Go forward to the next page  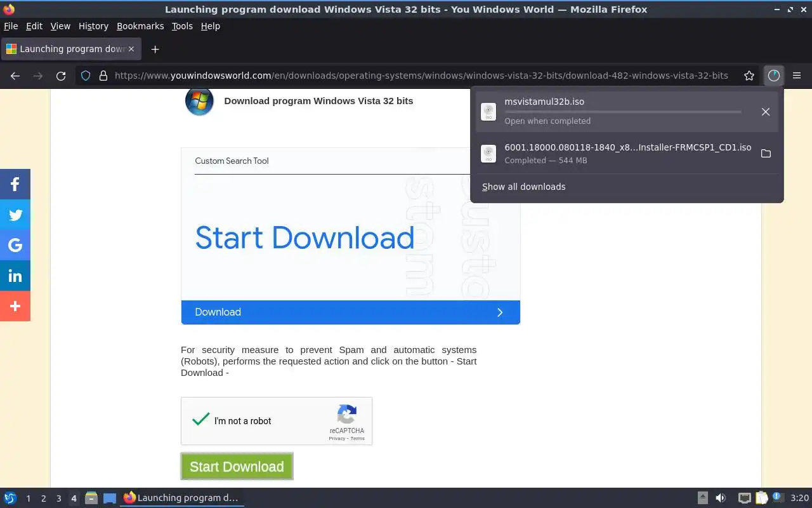point(38,76)
